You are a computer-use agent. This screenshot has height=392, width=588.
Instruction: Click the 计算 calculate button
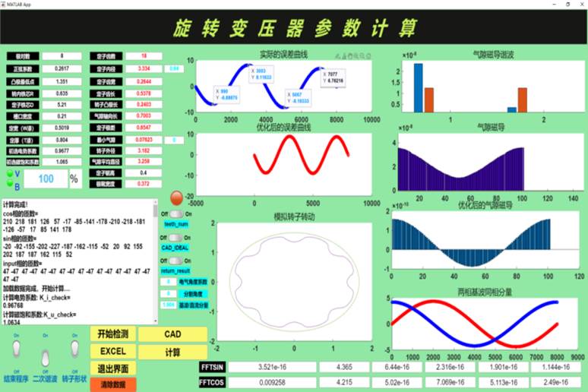coord(172,352)
